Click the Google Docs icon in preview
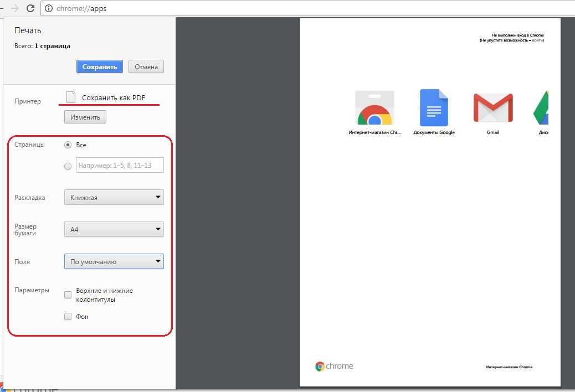 (434, 108)
